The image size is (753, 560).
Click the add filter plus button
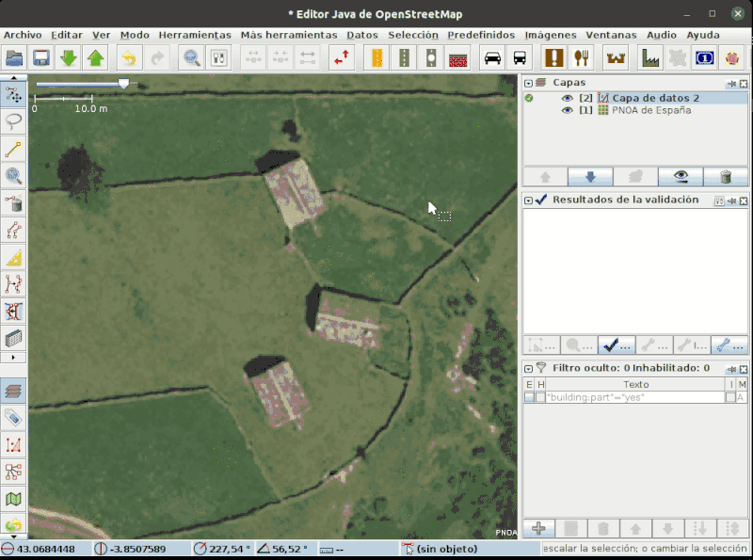pos(538,529)
